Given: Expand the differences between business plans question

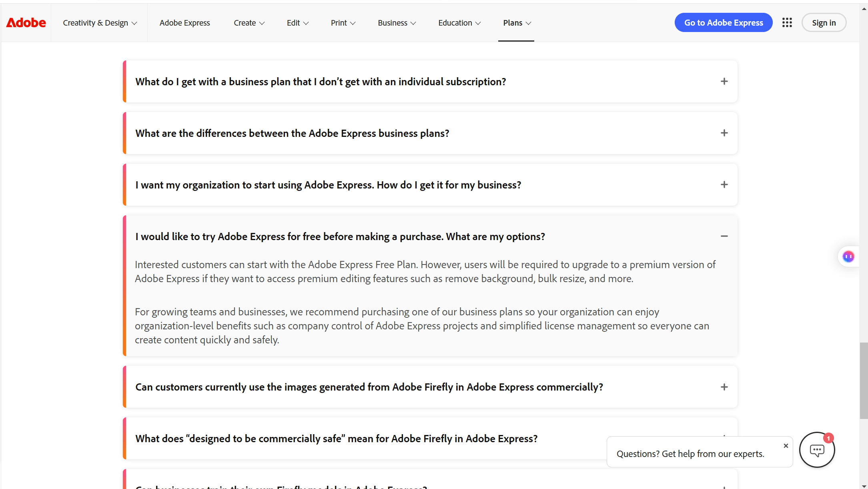Looking at the screenshot, I should coord(430,133).
